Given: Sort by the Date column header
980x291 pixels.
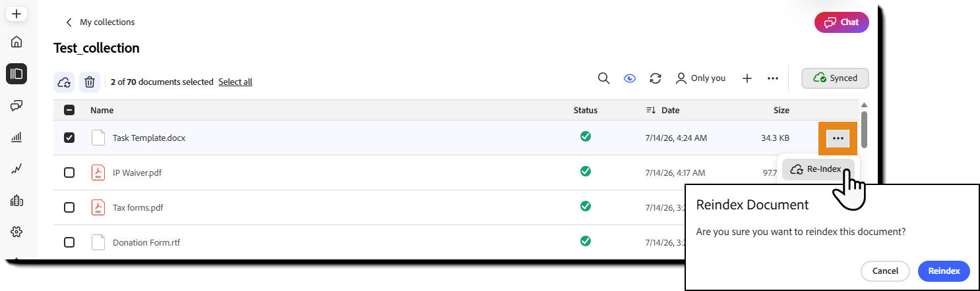Looking at the screenshot, I should 663,110.
